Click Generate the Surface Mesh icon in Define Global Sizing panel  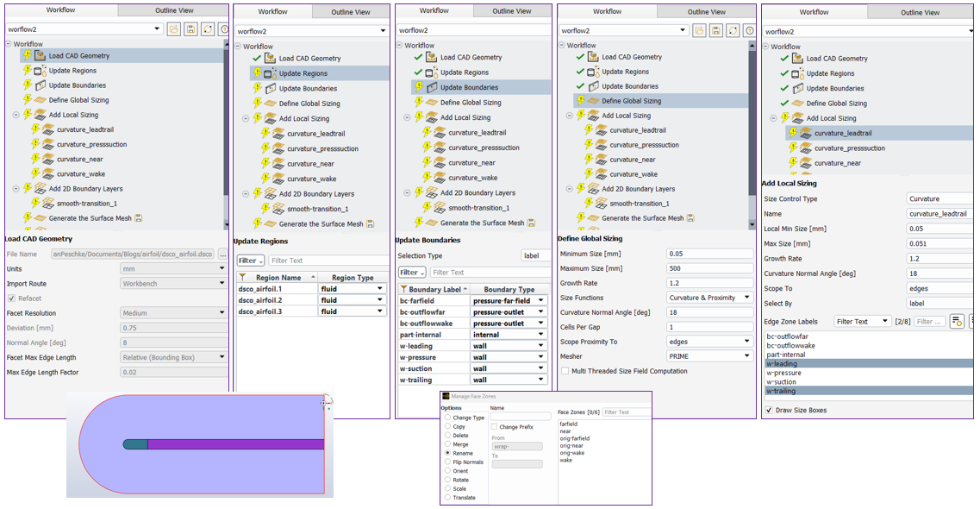593,218
